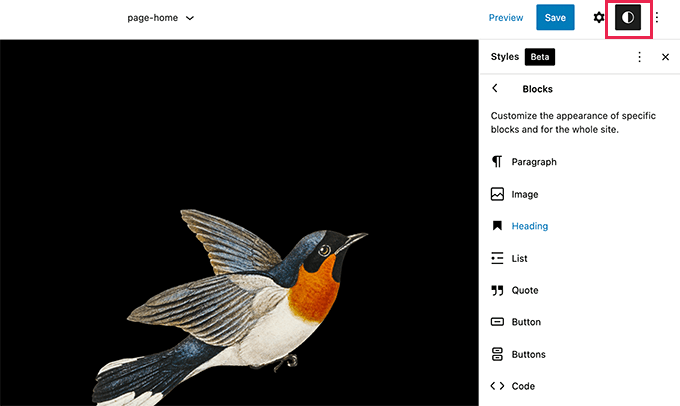
Task: Click the Beta badge in Styles header
Action: 541,57
